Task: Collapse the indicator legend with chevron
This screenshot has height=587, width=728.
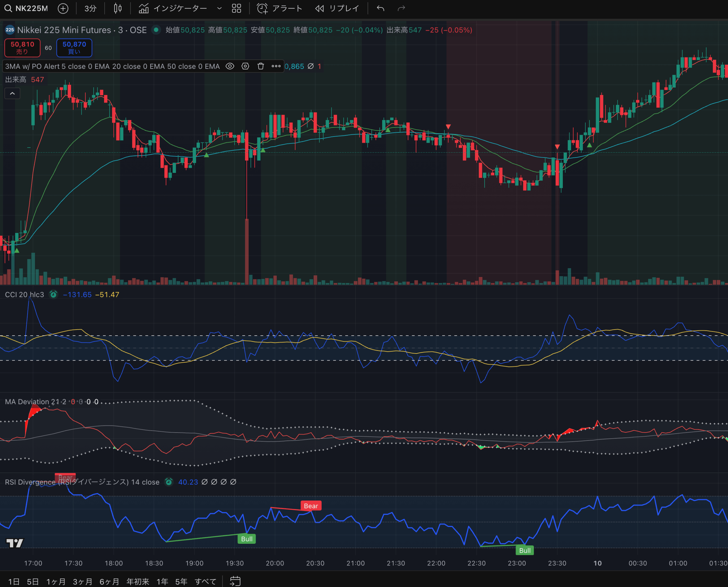Action: click(12, 93)
